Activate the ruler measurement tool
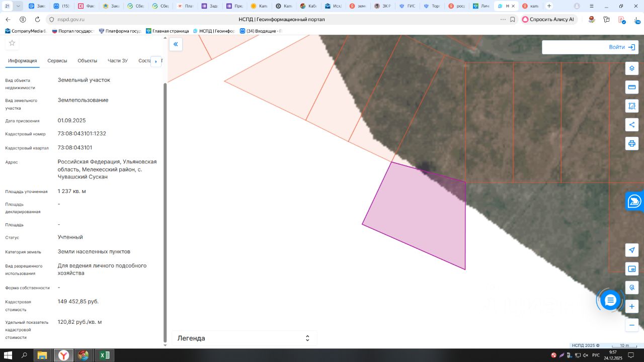Image resolution: width=644 pixels, height=362 pixels. 632,87
